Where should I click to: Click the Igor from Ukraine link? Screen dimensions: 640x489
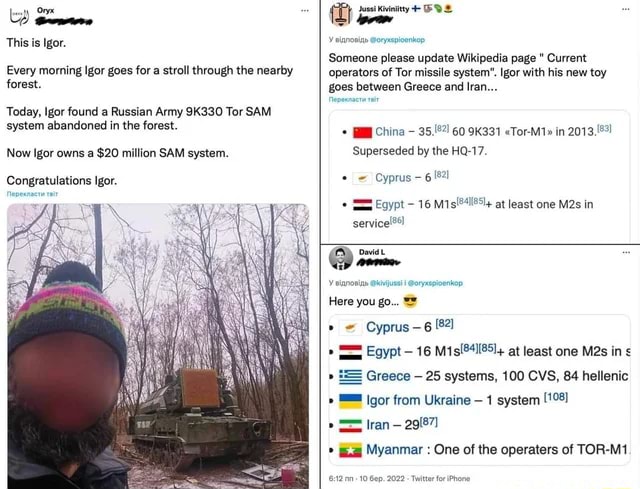(418, 400)
